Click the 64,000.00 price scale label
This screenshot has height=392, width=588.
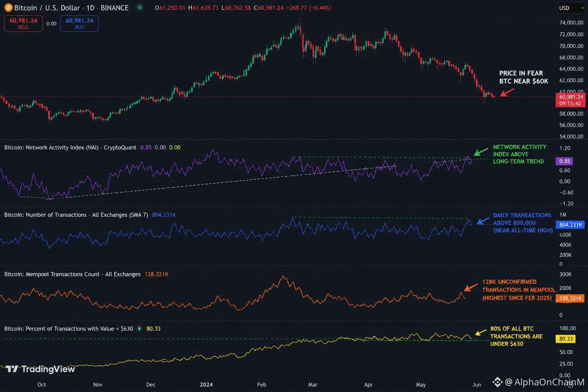[571, 69]
